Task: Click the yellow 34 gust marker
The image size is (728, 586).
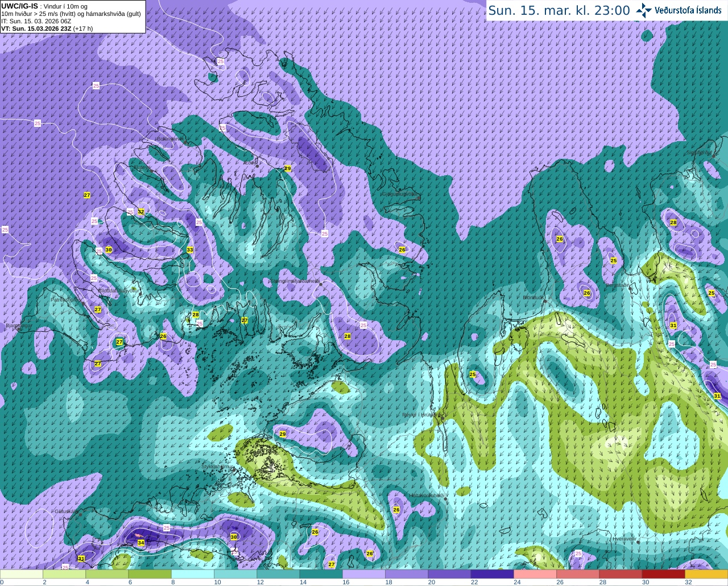Action: click(x=141, y=543)
